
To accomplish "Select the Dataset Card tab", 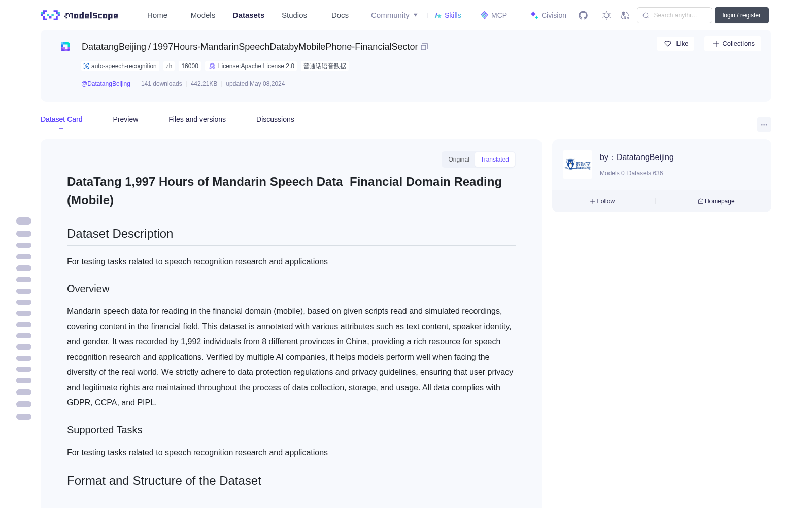I will [61, 119].
